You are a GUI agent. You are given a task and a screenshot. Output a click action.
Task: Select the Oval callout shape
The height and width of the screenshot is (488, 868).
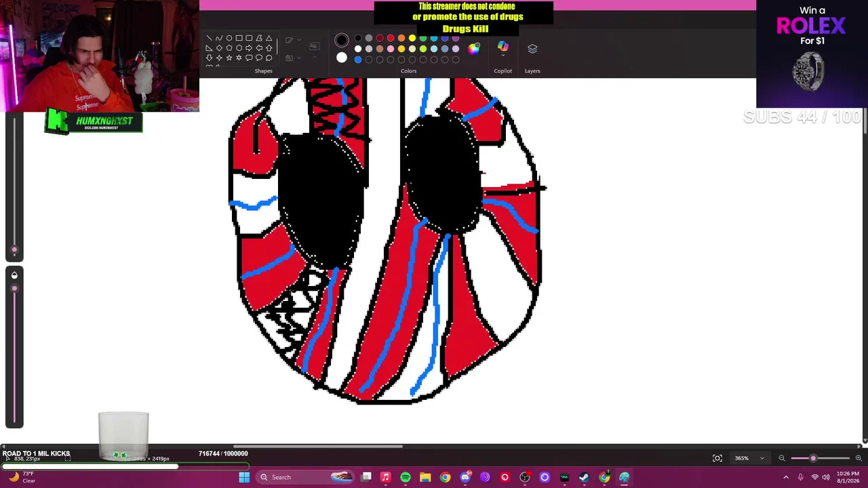point(259,58)
